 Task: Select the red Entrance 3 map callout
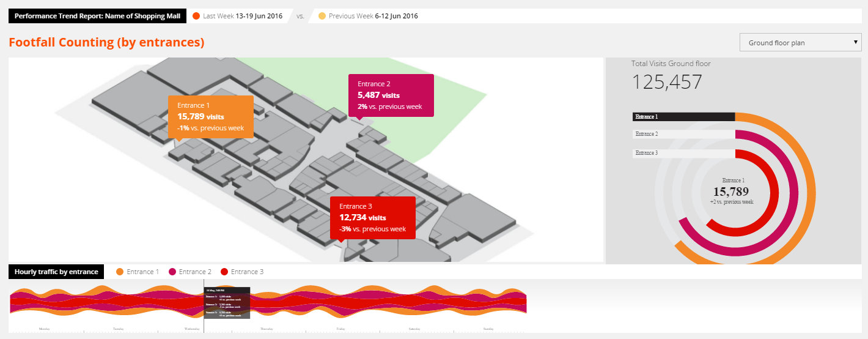click(x=372, y=218)
